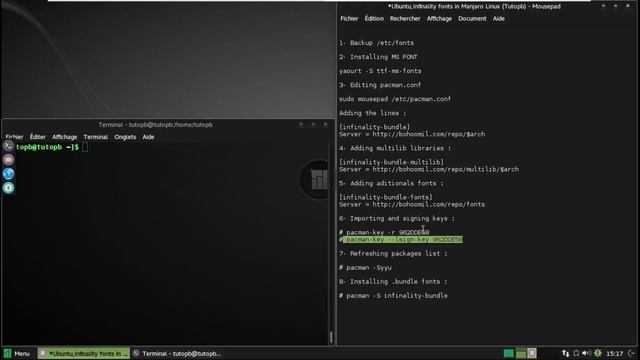The height and width of the screenshot is (360, 640).
Task: Open the green gear update tray icon
Action: 598,353
